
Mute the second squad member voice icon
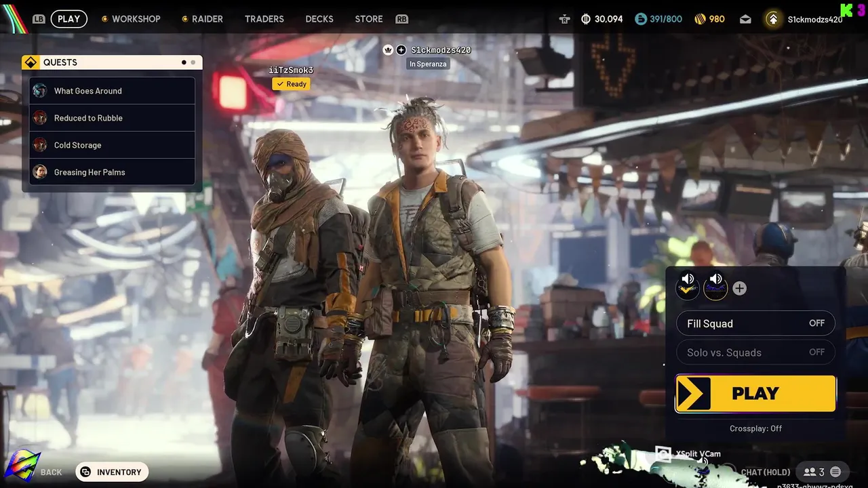(x=715, y=286)
